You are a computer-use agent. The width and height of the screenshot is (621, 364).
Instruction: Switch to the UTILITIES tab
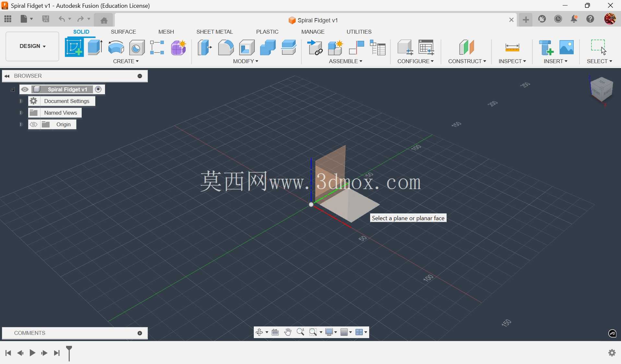(x=359, y=32)
